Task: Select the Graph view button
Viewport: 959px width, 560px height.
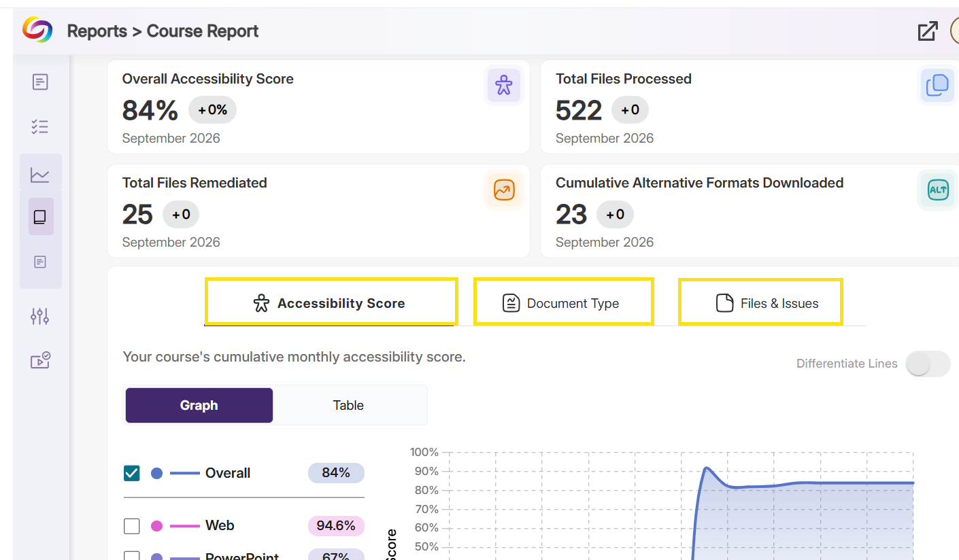Action: pos(199,405)
